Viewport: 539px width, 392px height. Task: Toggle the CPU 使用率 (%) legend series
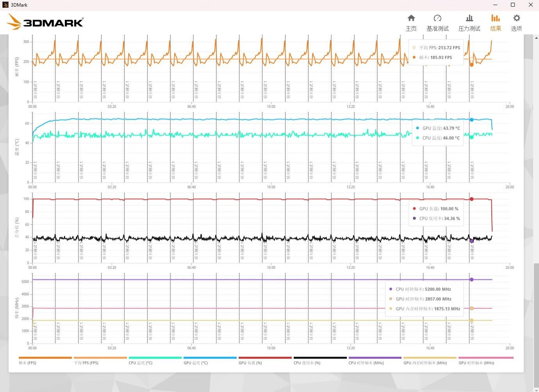tap(320, 360)
